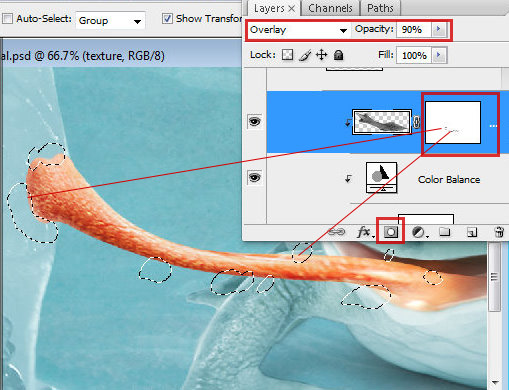Viewport: 509px width, 390px height.
Task: Click the Add layer mask icon
Action: click(x=391, y=232)
